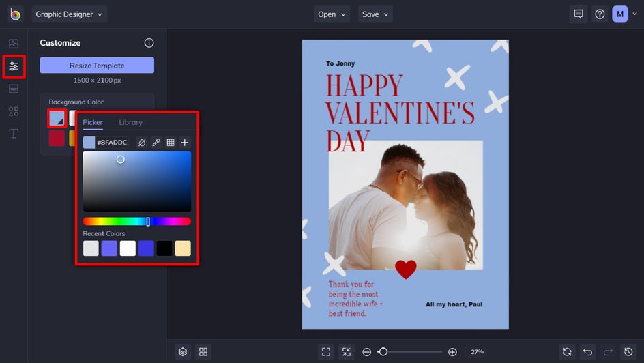This screenshot has height=363, width=644.
Task: Select the 'Thank you for being' text
Action: (x=355, y=299)
